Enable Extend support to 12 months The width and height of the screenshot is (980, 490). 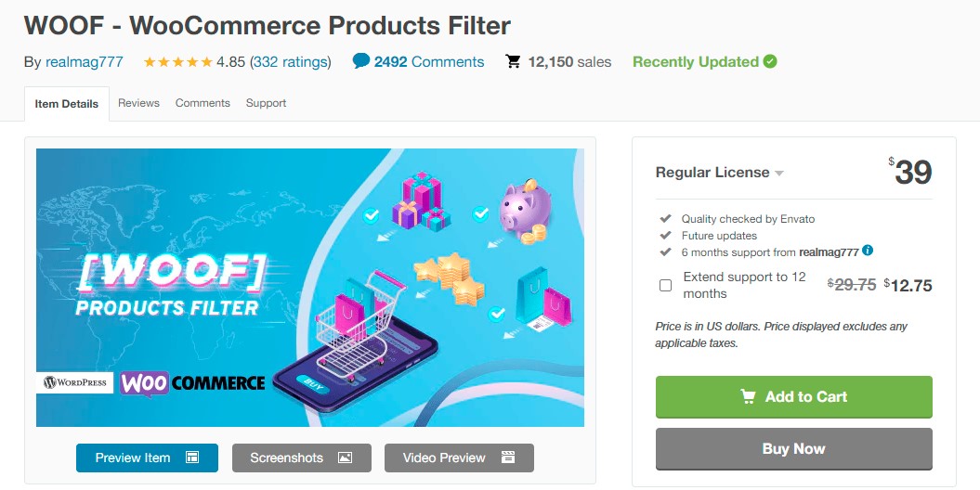(665, 285)
